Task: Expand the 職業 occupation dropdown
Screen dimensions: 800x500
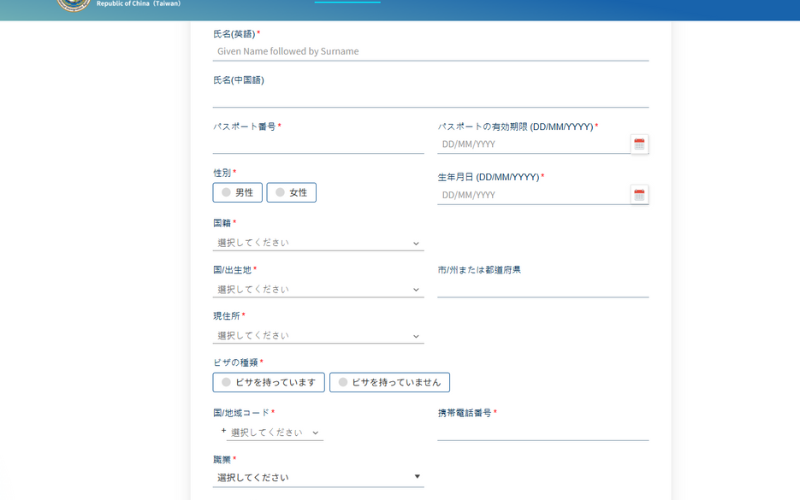Action: (318, 477)
